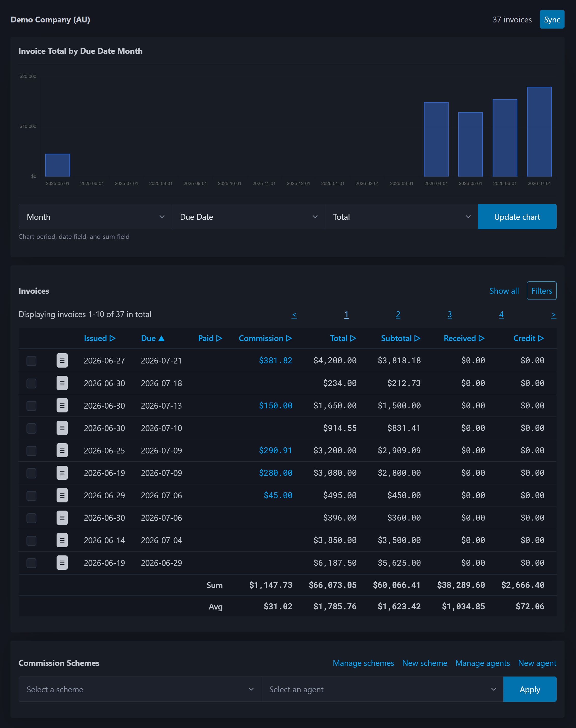576x728 pixels.
Task: Go to previous invoices page arrow
Action: (x=294, y=315)
